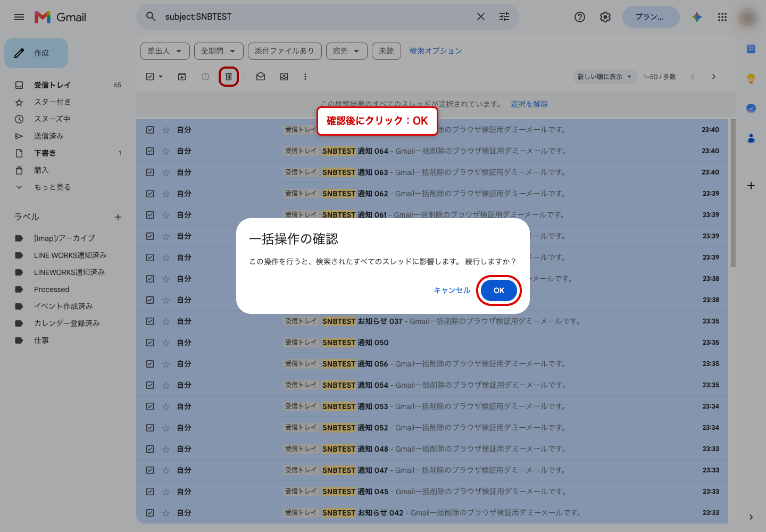The width and height of the screenshot is (766, 532).
Task: Open 受信トレイ folder
Action: pos(52,85)
